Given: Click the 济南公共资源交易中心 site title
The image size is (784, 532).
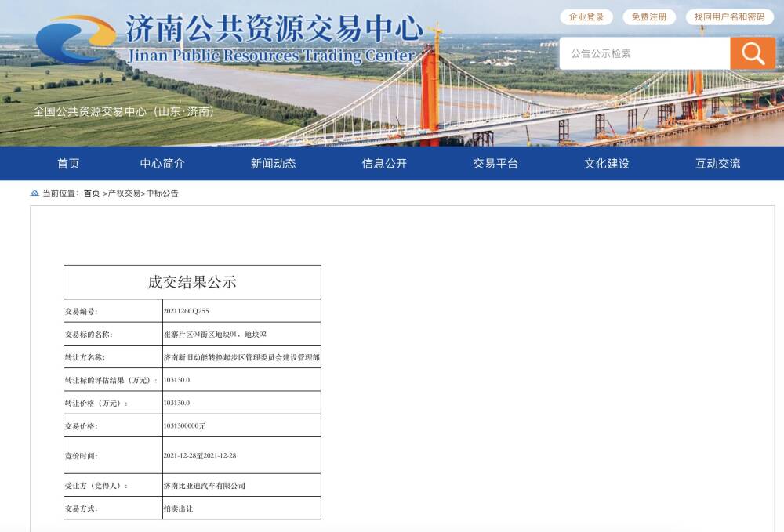Looking at the screenshot, I should [x=274, y=30].
